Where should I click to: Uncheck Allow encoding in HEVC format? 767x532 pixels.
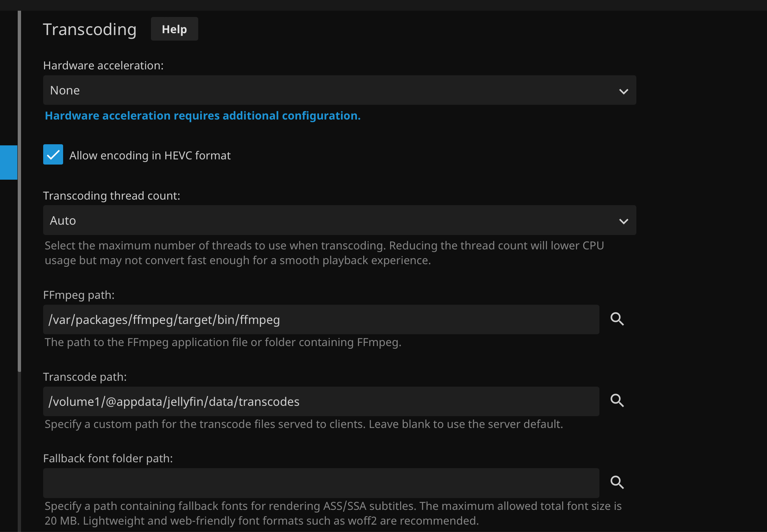(x=53, y=155)
